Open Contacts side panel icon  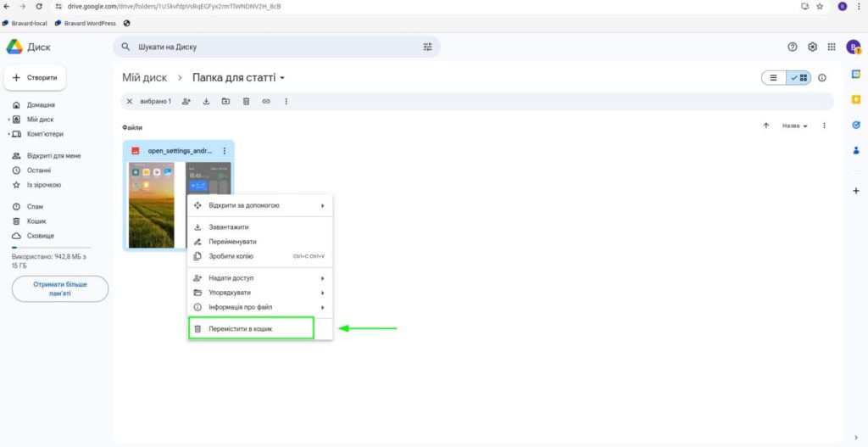(x=856, y=150)
